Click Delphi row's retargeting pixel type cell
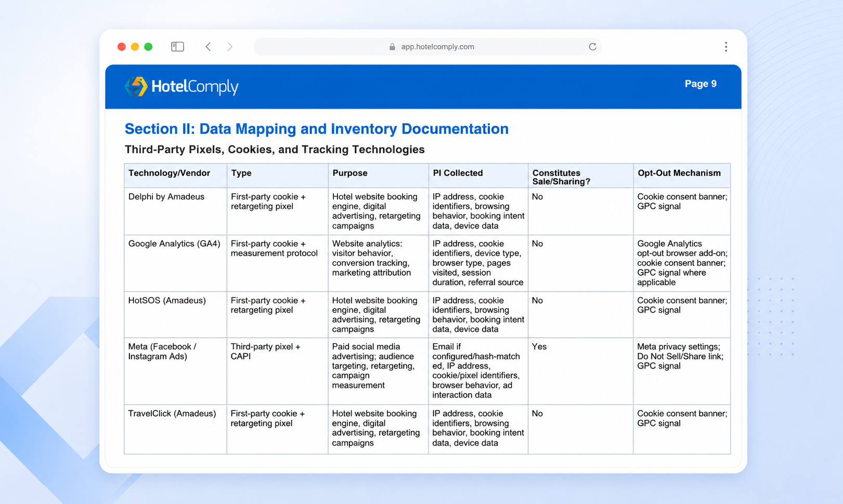The height and width of the screenshot is (504, 843). pos(277,211)
